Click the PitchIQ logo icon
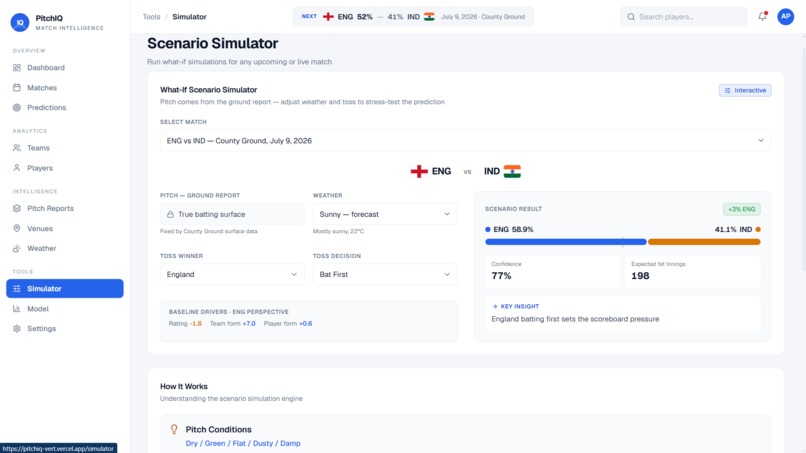Viewport: 806px width, 453px height. pos(20,22)
